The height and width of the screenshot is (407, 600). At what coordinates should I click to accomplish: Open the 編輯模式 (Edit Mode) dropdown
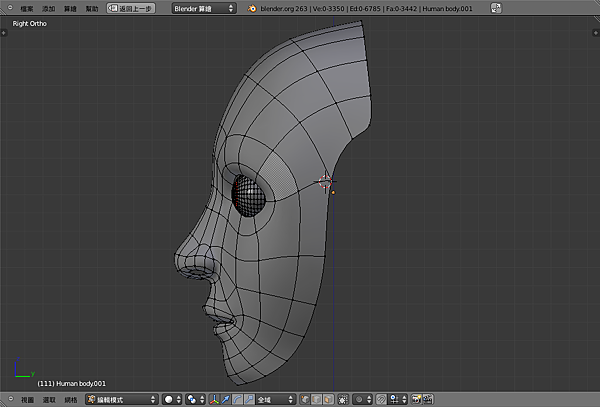[x=122, y=399]
